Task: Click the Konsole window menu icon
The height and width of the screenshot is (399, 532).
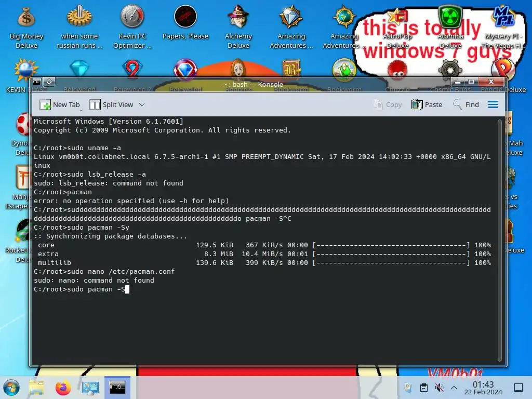Action: point(37,82)
